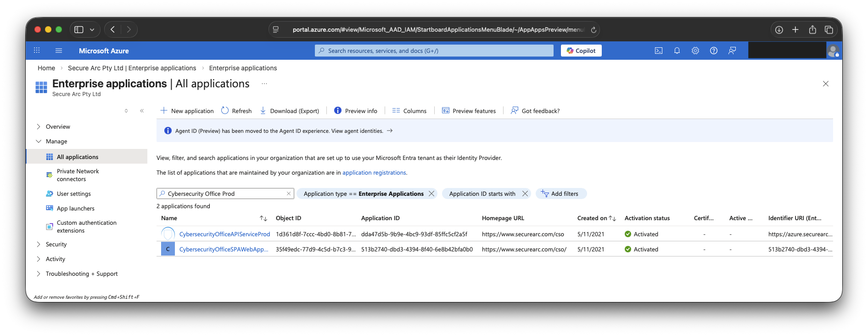Click the feedback icon in top bar

click(732, 51)
